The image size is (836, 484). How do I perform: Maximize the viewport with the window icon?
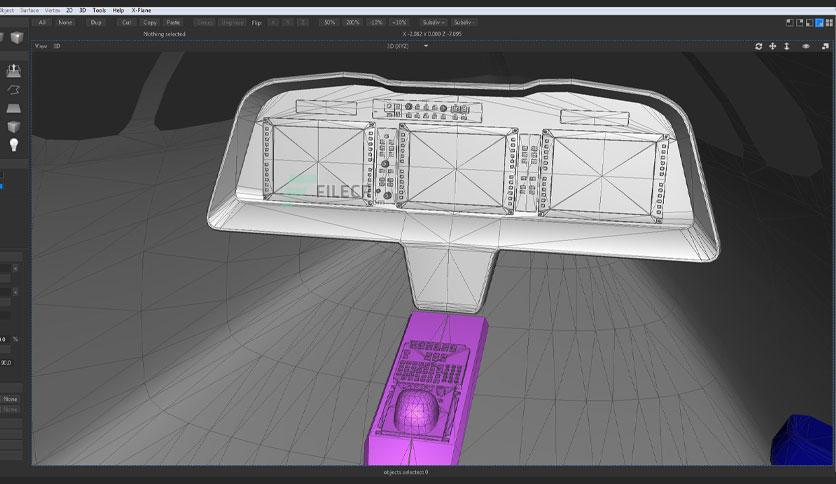point(825,46)
